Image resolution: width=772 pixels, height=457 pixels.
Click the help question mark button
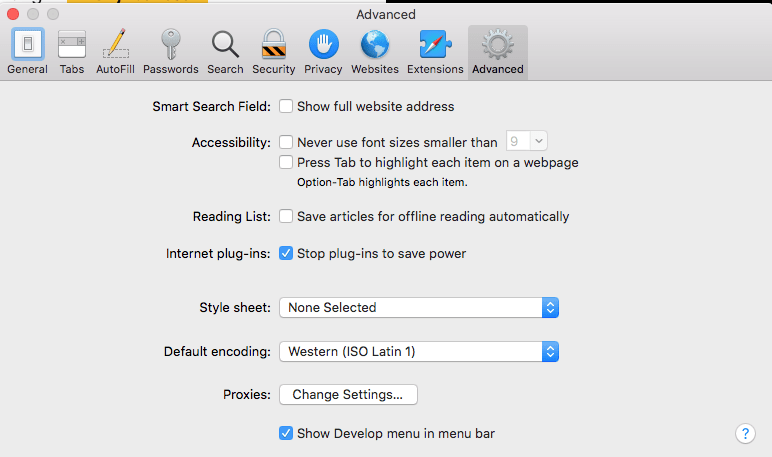coord(745,433)
